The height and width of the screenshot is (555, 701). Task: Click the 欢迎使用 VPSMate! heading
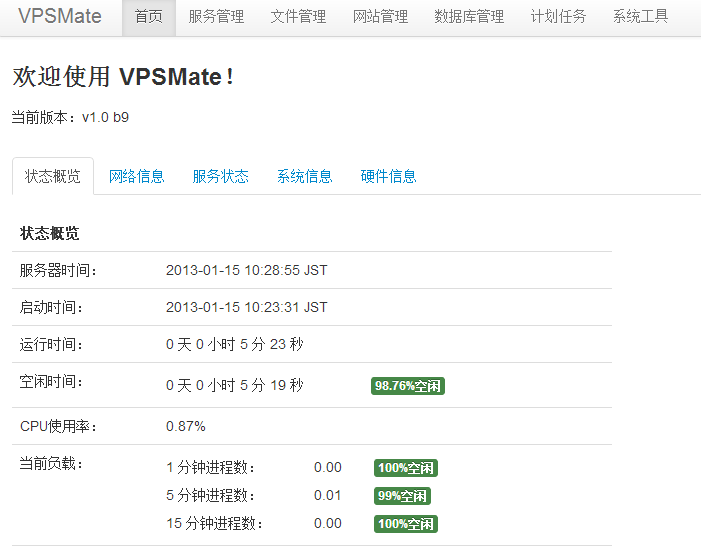point(123,76)
